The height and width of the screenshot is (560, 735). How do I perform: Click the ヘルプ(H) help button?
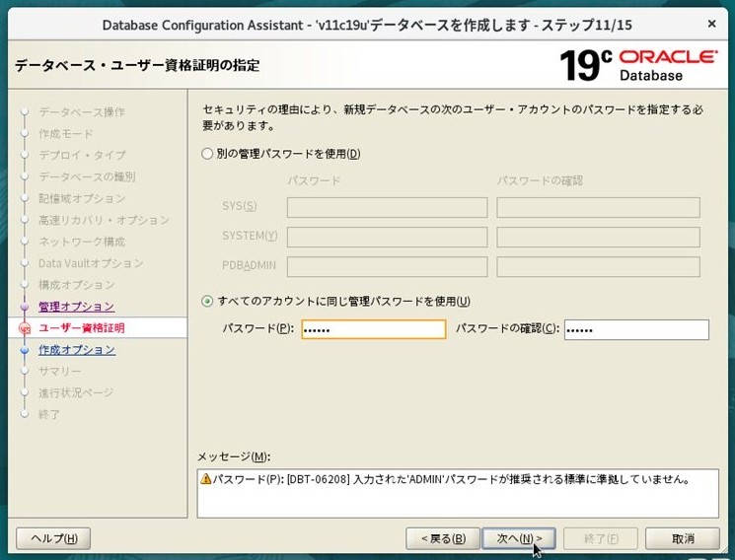tap(53, 538)
